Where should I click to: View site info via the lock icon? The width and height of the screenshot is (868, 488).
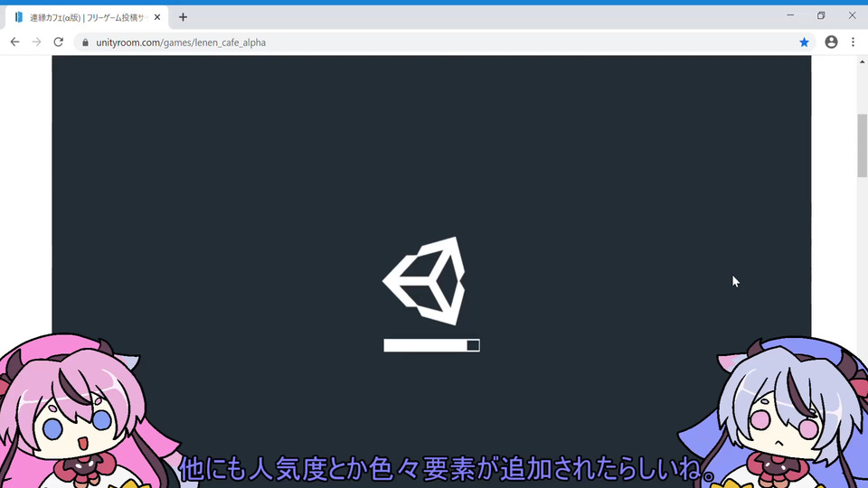click(x=85, y=42)
